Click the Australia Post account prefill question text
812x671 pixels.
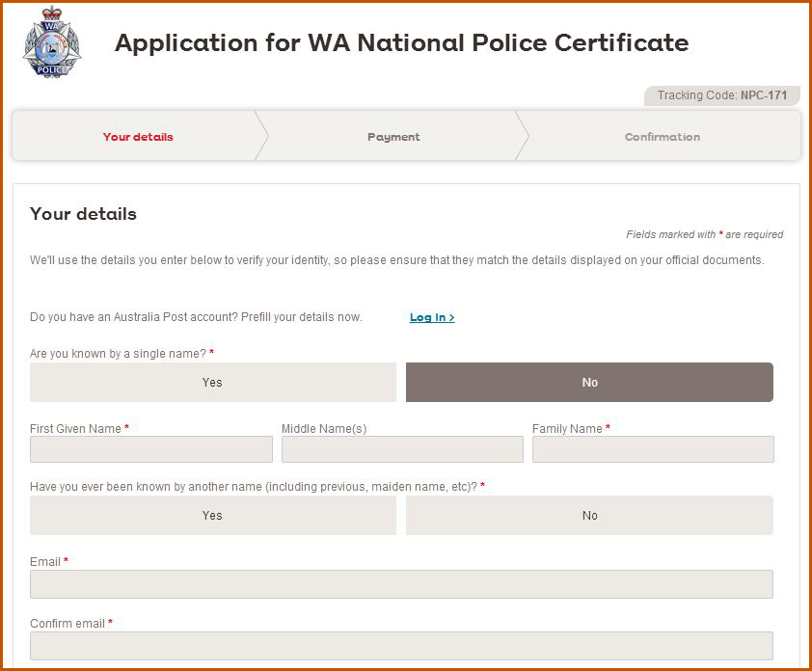pyautogui.click(x=196, y=317)
